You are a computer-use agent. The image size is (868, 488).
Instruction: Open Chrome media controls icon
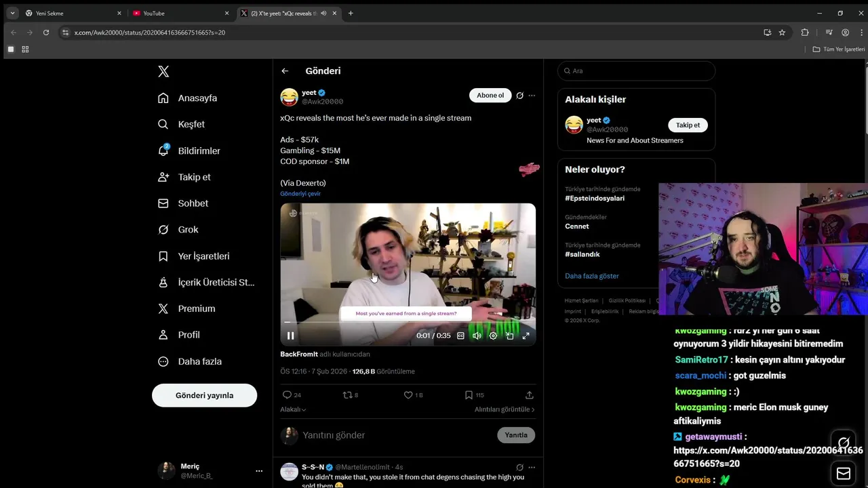pyautogui.click(x=829, y=32)
